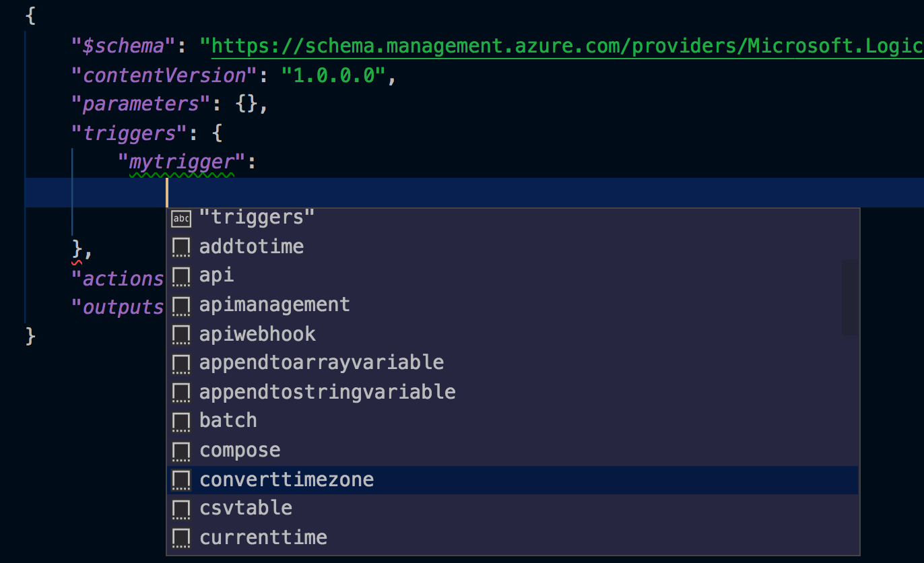Click the icon next to apimanagement
The width and height of the screenshot is (924, 563).
pyautogui.click(x=180, y=306)
